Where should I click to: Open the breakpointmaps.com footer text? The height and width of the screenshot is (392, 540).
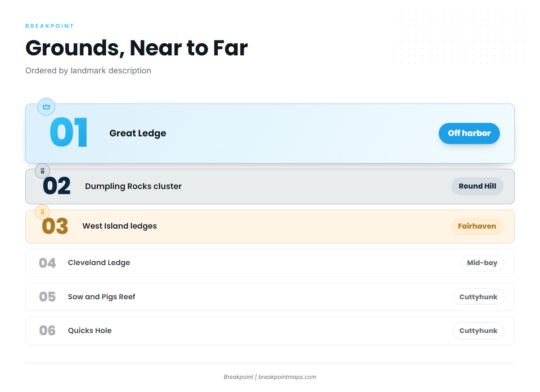[288, 377]
